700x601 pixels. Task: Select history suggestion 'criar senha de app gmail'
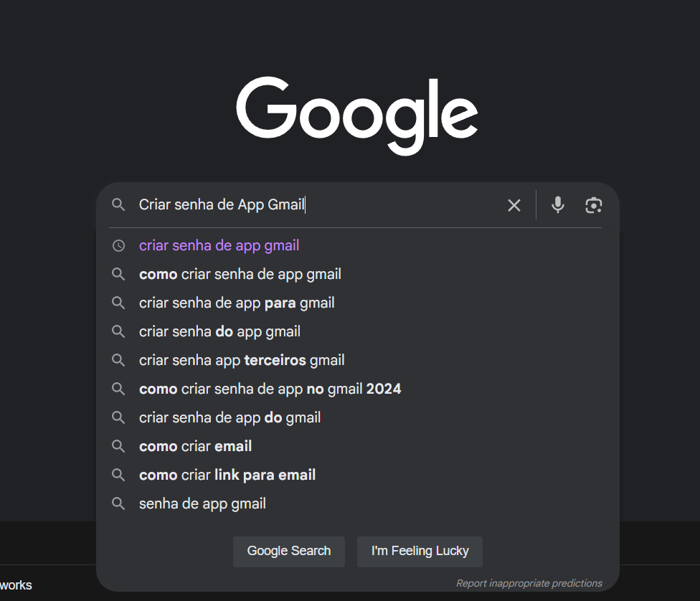coord(219,245)
